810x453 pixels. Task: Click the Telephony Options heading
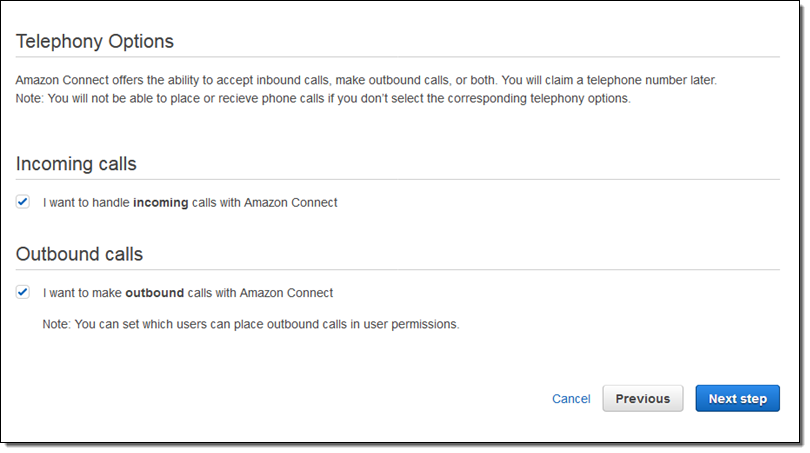[95, 42]
